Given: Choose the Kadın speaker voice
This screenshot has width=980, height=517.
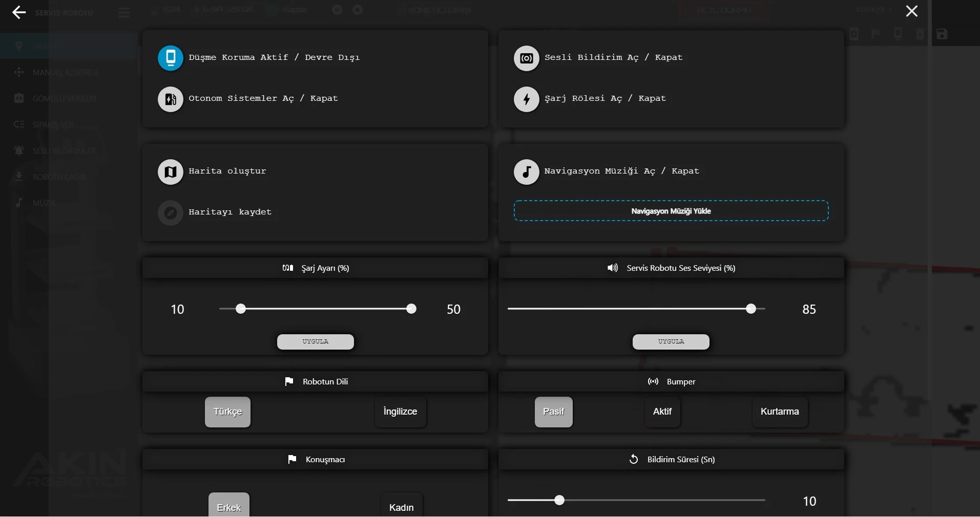Looking at the screenshot, I should click(x=401, y=507).
